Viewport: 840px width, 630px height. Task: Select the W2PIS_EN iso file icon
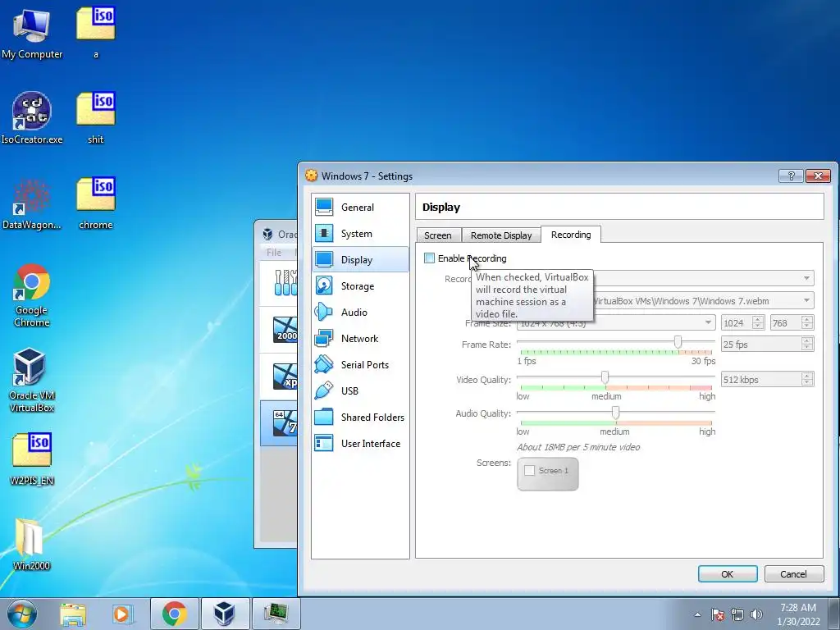[x=32, y=459]
